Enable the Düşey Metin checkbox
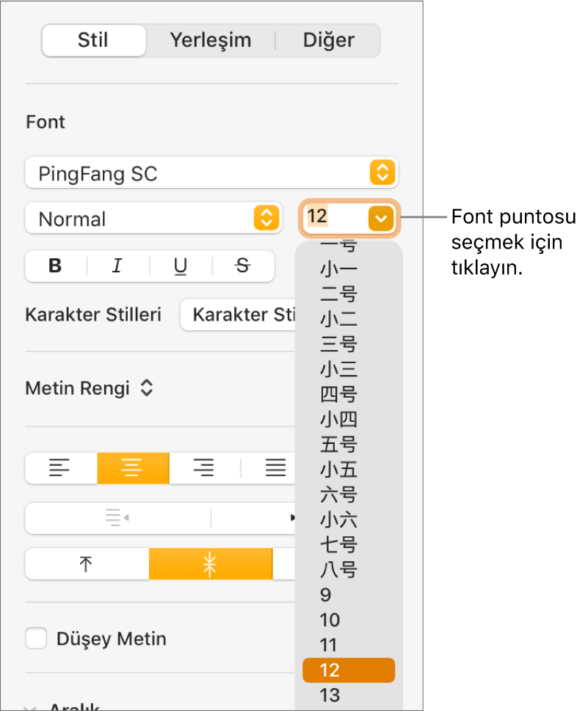Viewport: 588px width, 711px height. (36, 638)
